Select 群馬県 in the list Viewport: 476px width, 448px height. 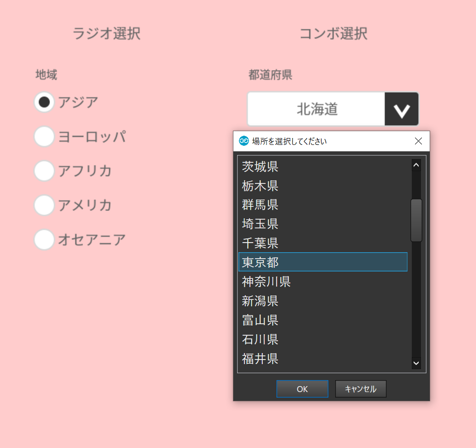(323, 205)
